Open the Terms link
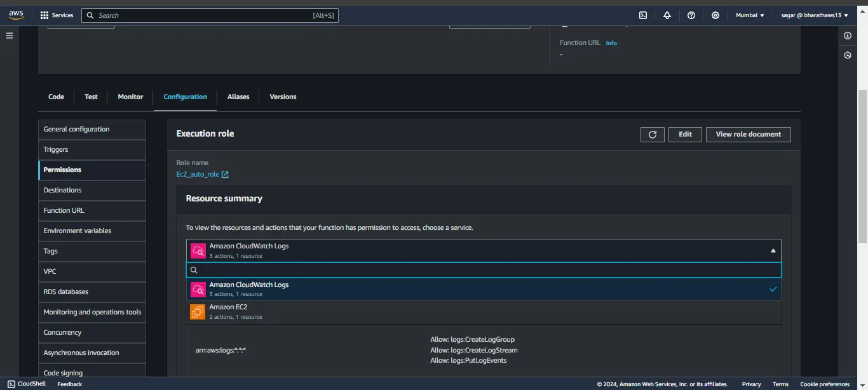Viewport: 868px width, 390px height. click(780, 384)
